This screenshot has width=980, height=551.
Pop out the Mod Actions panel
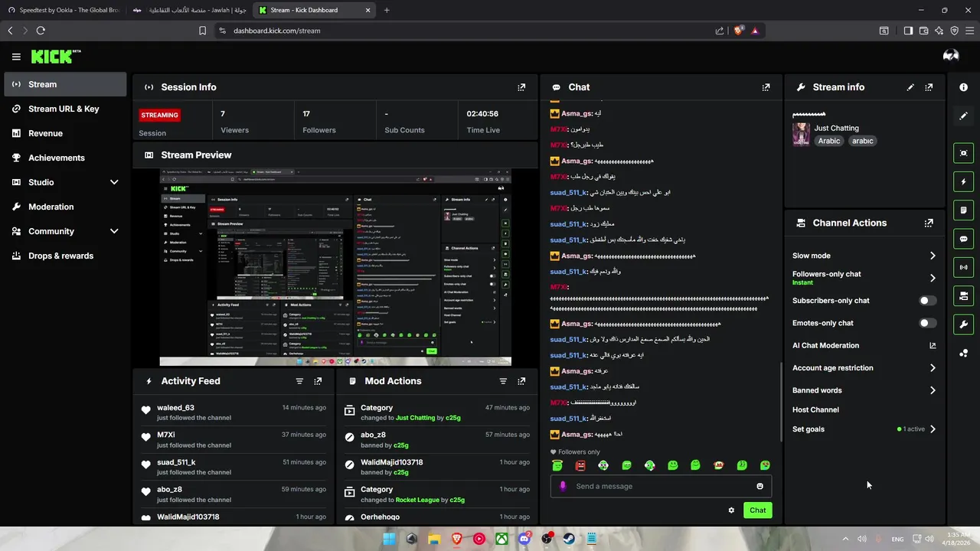point(521,381)
